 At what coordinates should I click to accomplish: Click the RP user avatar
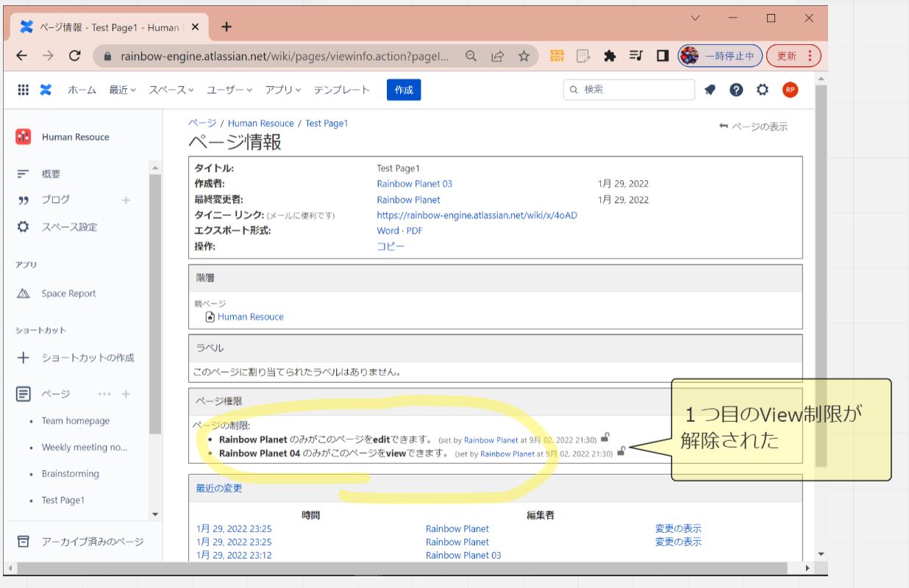[790, 90]
